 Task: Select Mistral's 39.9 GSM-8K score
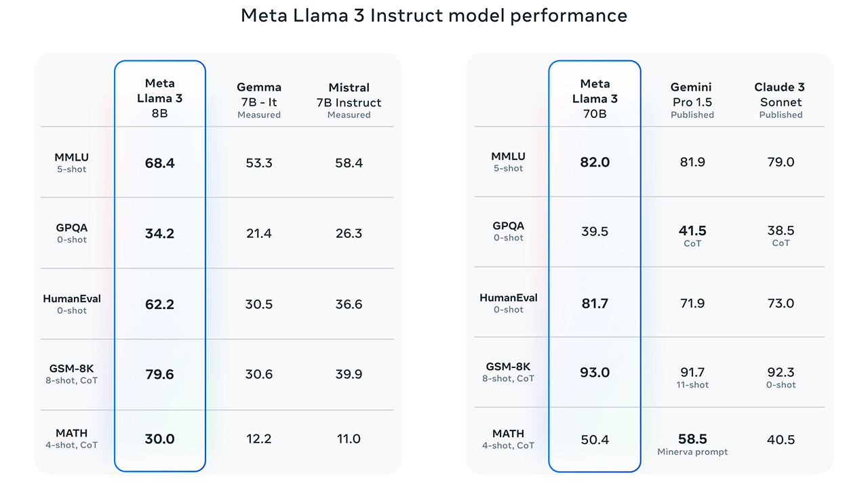pyautogui.click(x=349, y=375)
